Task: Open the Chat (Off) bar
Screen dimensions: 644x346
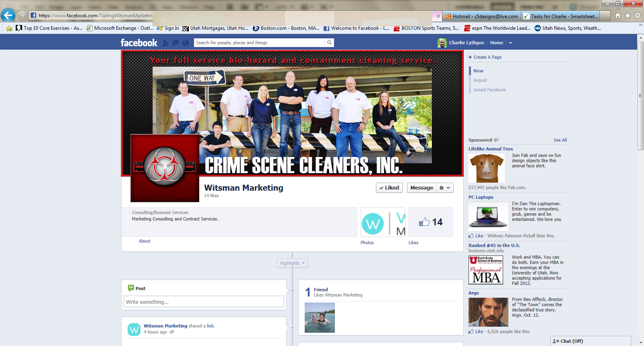Action: click(x=590, y=341)
